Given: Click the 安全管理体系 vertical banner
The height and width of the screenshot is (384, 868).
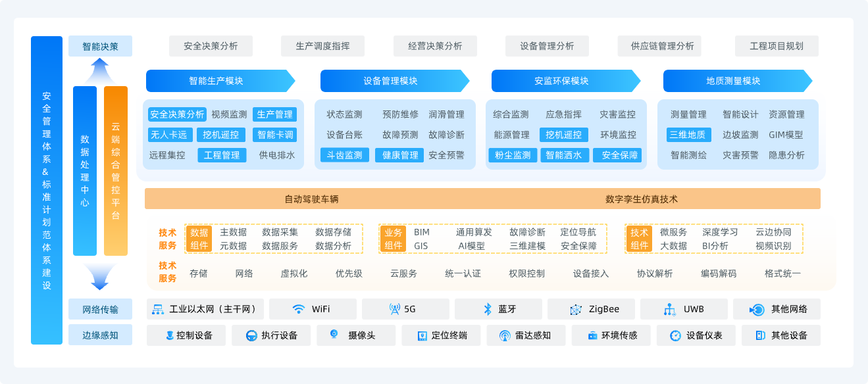Looking at the screenshot, I should pyautogui.click(x=47, y=191).
